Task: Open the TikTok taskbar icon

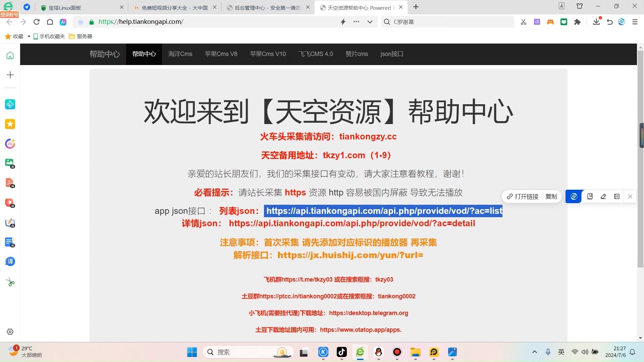Action: pyautogui.click(x=341, y=352)
